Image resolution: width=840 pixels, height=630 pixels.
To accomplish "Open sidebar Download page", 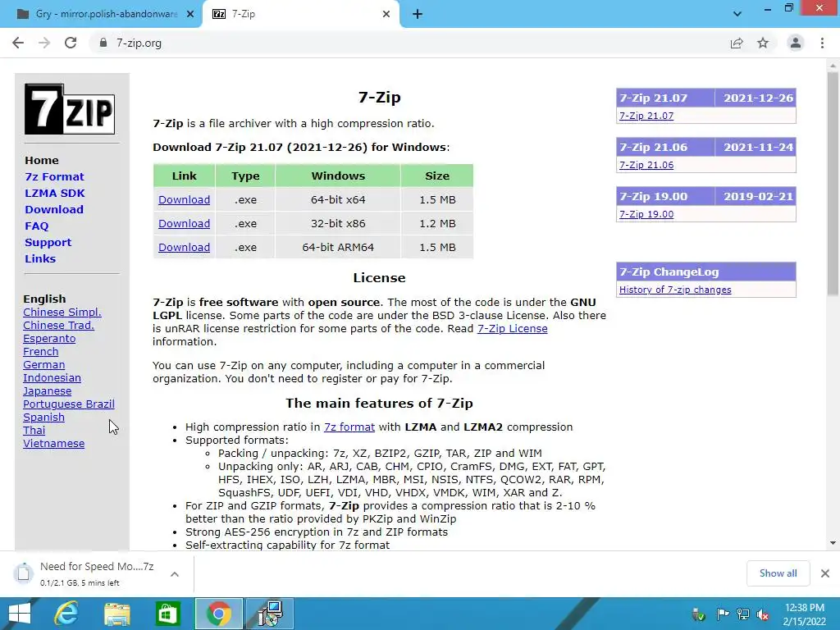I will click(54, 209).
